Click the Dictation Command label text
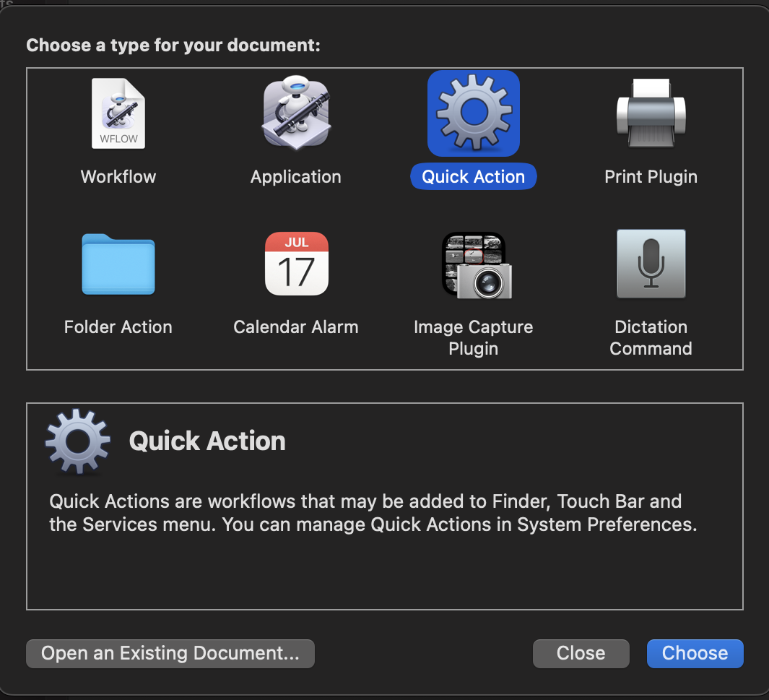This screenshot has width=769, height=700. 651,337
